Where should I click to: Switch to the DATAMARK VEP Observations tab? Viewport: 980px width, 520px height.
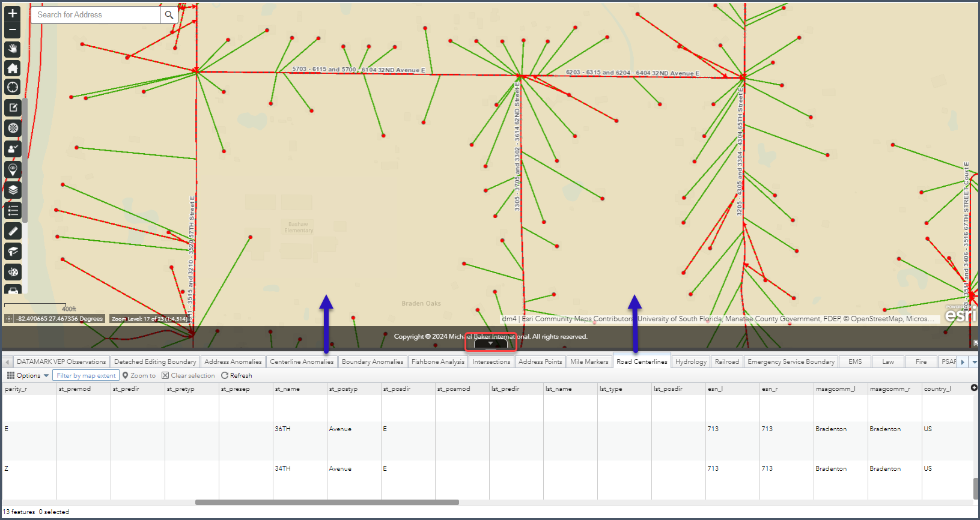pos(61,362)
